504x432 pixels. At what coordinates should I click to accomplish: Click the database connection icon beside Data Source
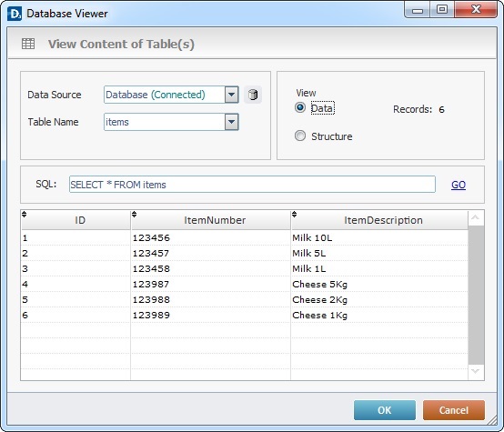tap(253, 95)
